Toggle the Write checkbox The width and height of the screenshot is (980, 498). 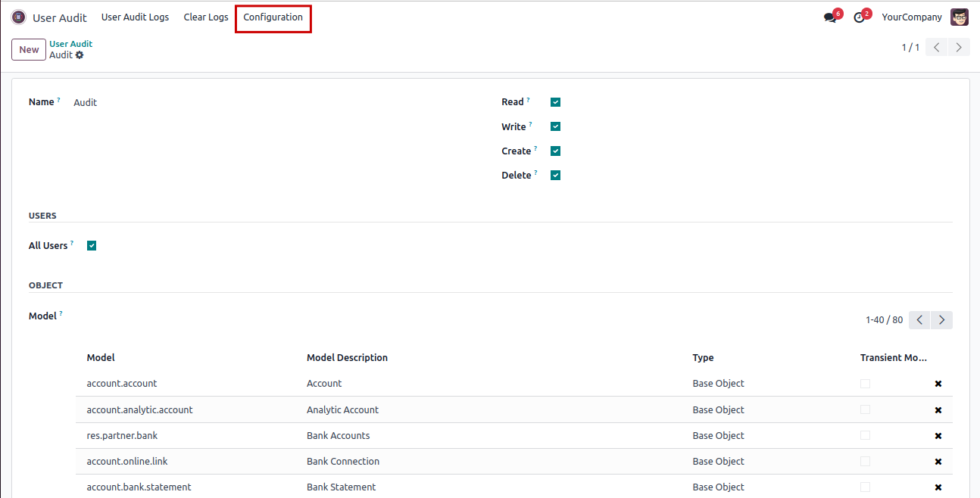point(555,126)
